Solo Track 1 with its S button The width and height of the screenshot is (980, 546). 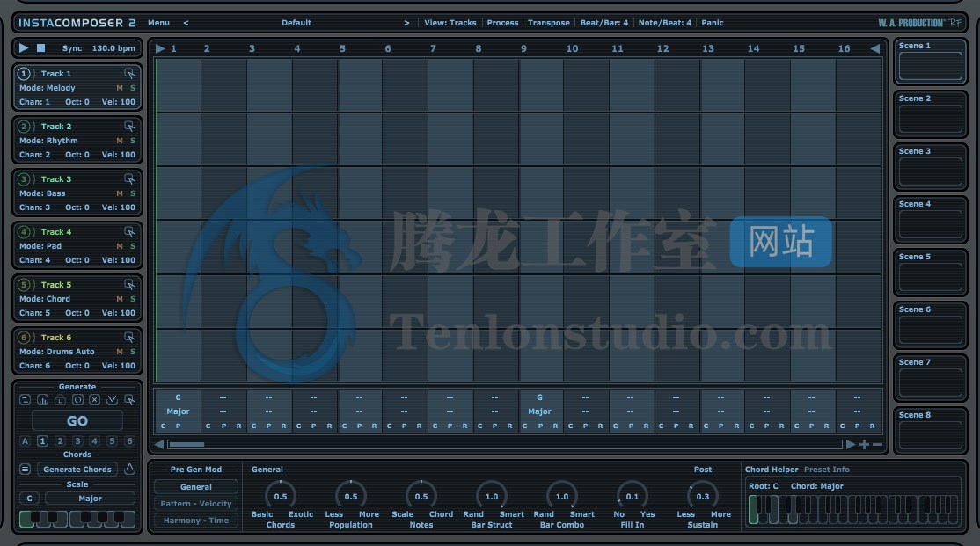[133, 88]
